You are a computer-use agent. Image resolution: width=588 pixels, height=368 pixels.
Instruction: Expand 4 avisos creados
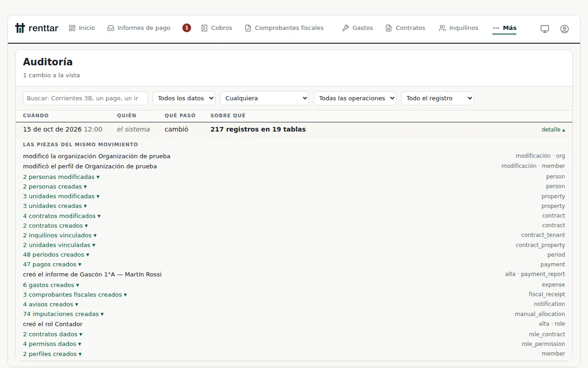[51, 305]
